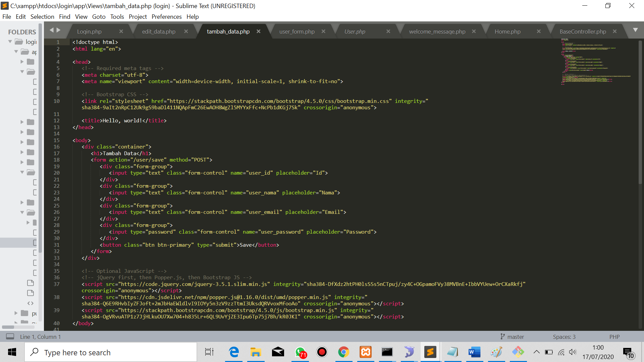Image resolution: width=644 pixels, height=362 pixels.
Task: Open the Help menu
Action: tap(193, 17)
